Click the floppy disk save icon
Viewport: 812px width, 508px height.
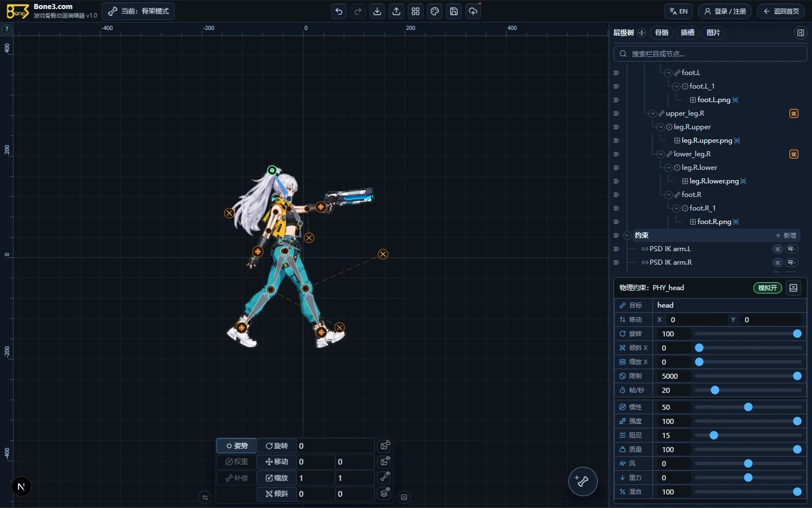click(x=454, y=11)
